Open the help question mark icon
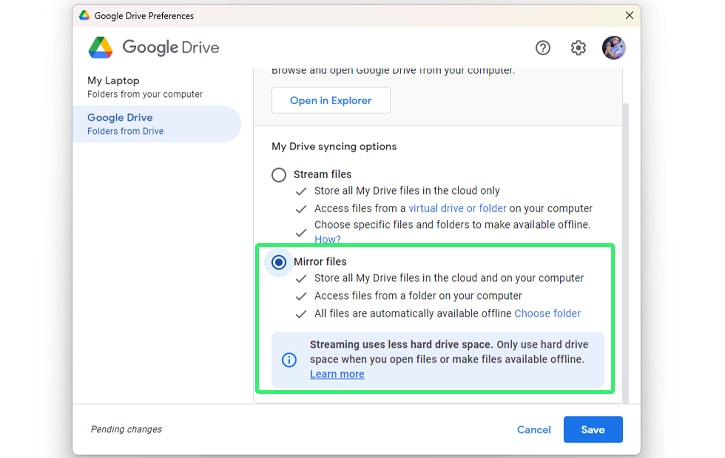 [543, 48]
